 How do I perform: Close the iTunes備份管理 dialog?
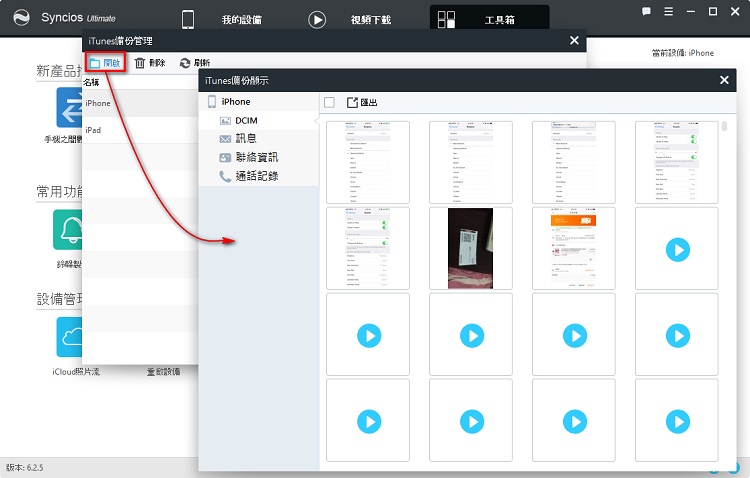point(574,41)
